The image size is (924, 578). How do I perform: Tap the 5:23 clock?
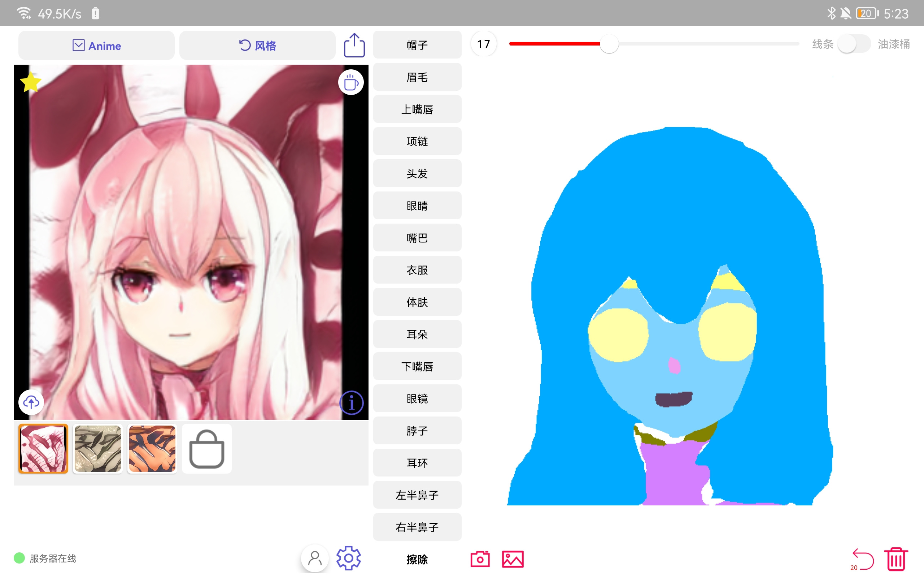896,14
